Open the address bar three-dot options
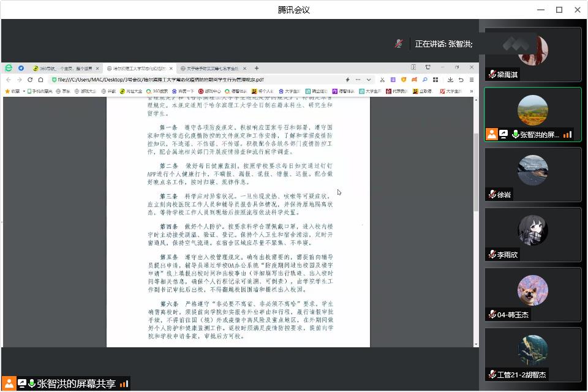The width and height of the screenshot is (588, 392). 358,80
